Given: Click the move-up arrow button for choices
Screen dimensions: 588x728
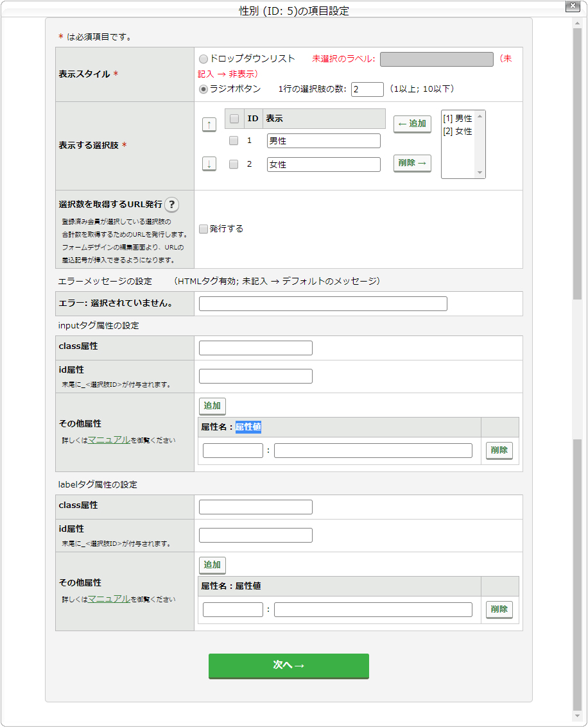Looking at the screenshot, I should [209, 124].
